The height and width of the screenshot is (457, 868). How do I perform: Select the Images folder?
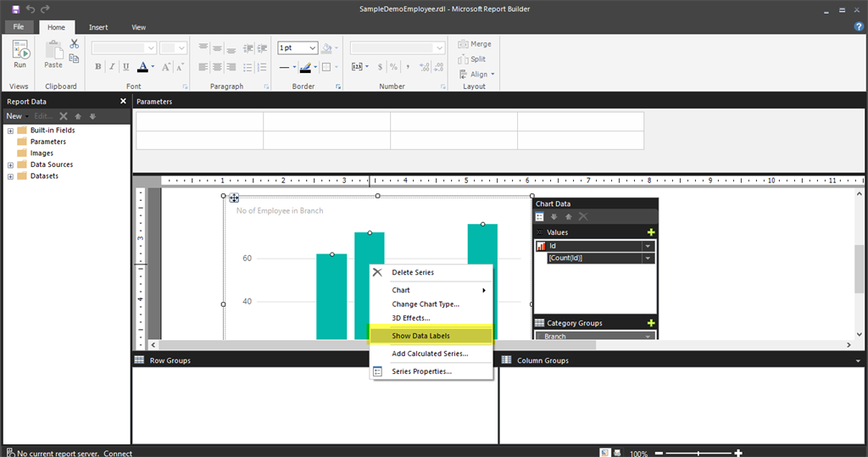(x=36, y=153)
